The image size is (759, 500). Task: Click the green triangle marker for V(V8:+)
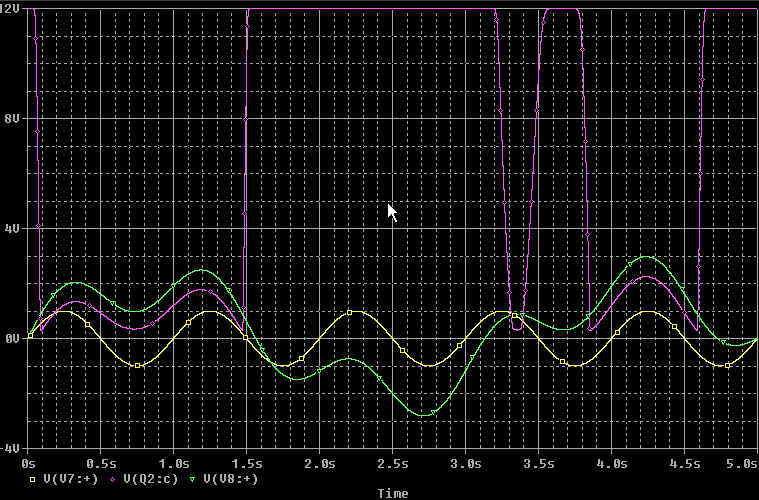click(192, 480)
